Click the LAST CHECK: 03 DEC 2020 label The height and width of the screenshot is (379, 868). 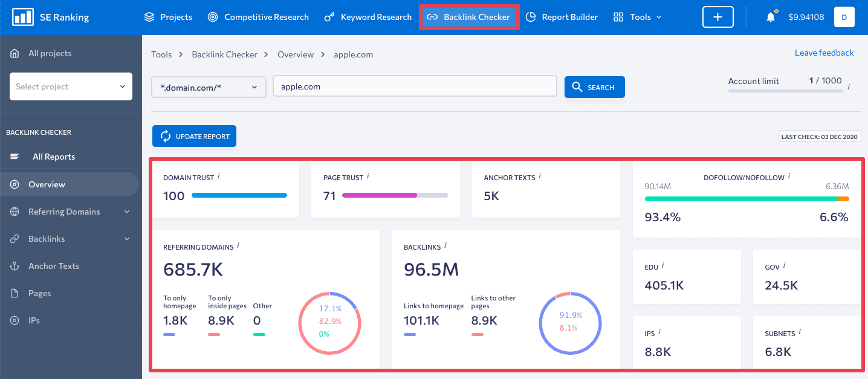click(820, 137)
